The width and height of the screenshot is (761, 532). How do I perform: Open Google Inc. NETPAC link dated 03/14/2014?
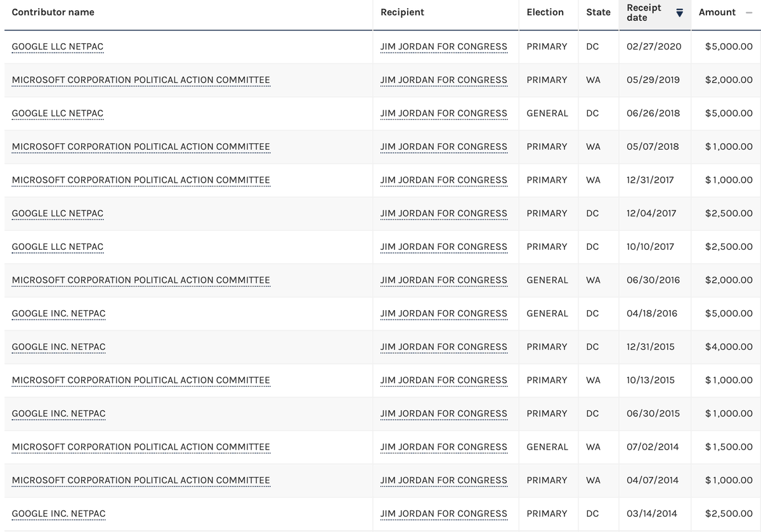(x=59, y=514)
